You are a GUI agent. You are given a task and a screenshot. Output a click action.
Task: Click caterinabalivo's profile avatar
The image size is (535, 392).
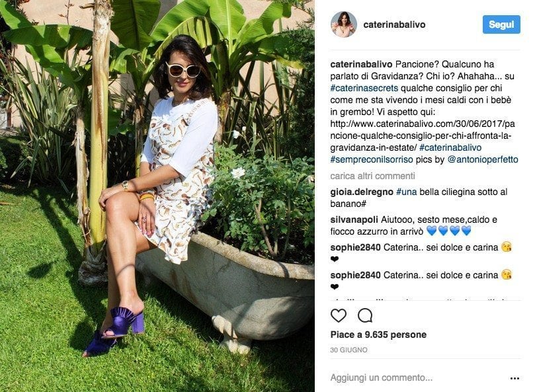pyautogui.click(x=344, y=24)
